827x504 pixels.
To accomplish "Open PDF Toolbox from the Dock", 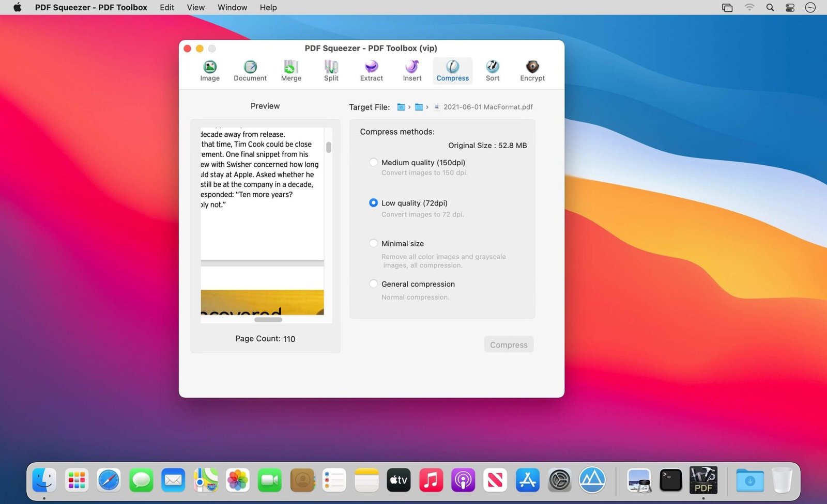I will tap(703, 480).
